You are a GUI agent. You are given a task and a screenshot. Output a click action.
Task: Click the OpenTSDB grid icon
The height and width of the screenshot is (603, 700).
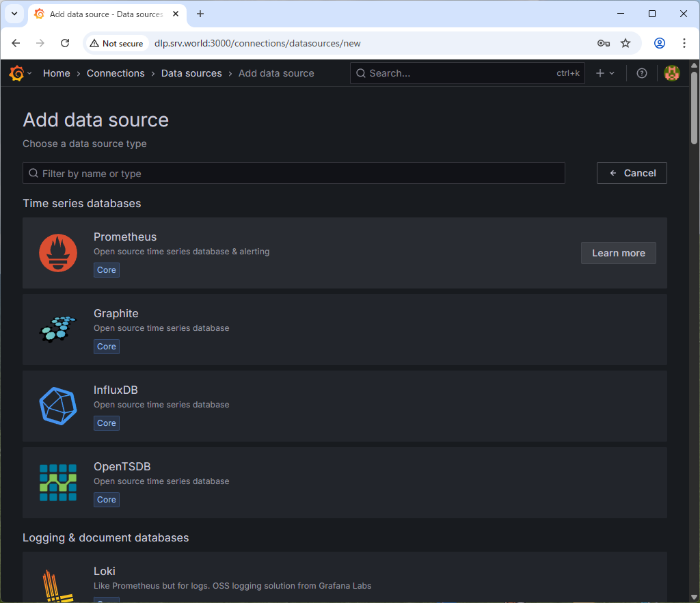coord(58,483)
